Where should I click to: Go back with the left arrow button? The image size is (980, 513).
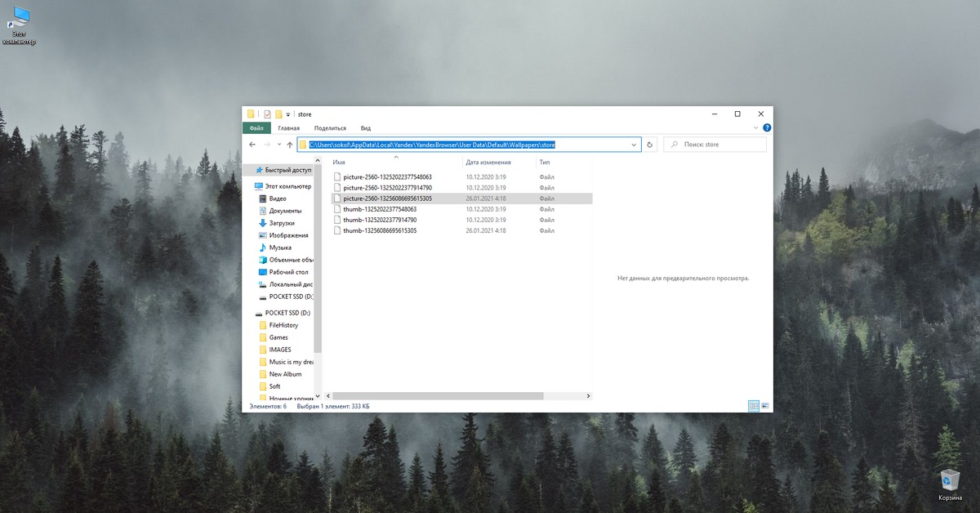(x=252, y=145)
